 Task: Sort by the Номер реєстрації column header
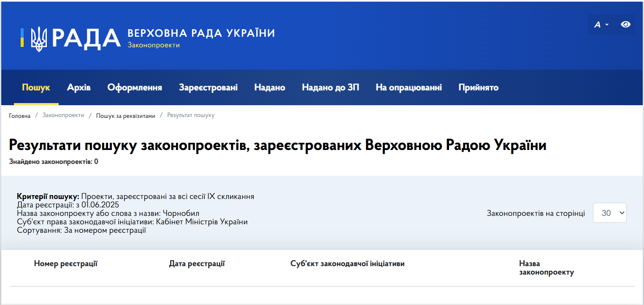[65, 263]
